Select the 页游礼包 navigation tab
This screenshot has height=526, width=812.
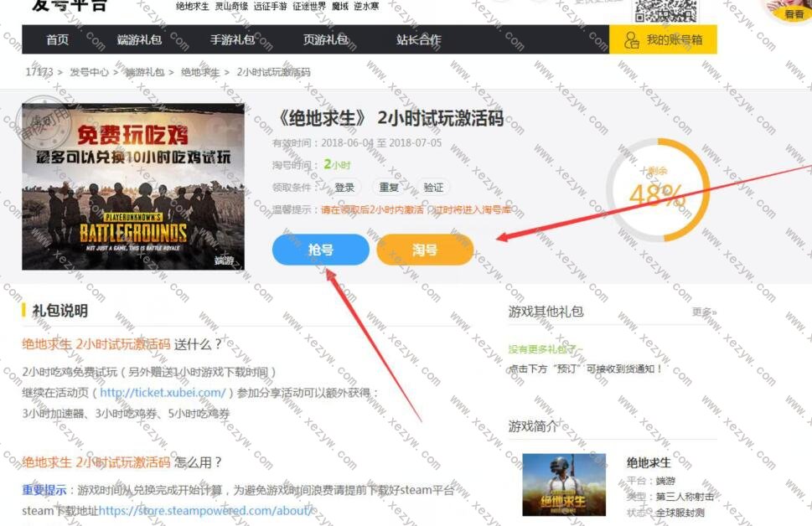coord(325,39)
